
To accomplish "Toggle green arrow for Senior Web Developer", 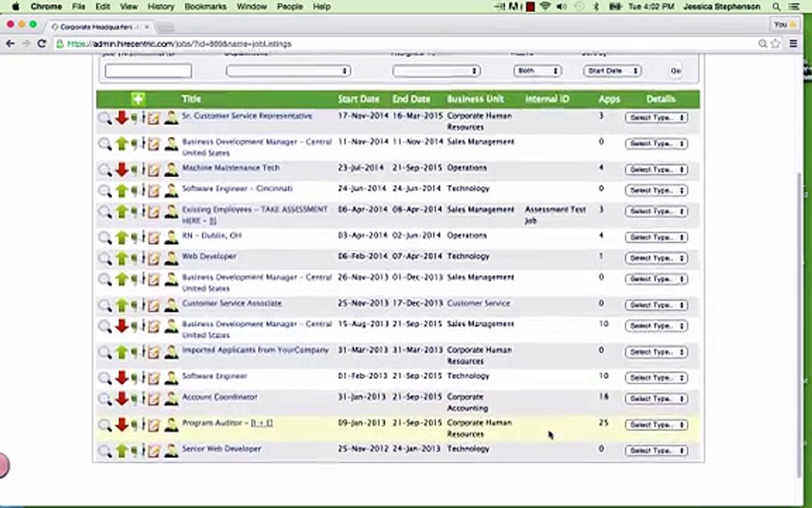I will coord(122,450).
